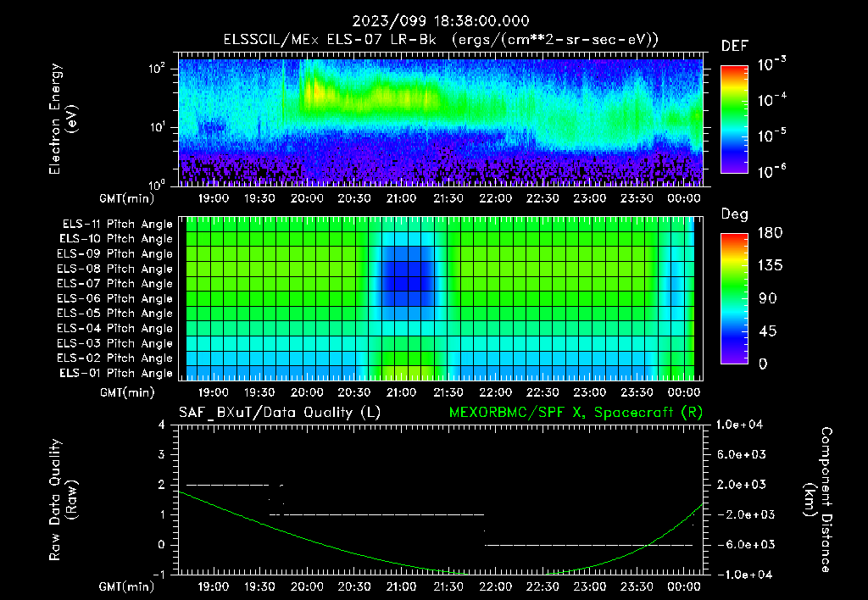The height and width of the screenshot is (600, 868).
Task: Click the GMT(min) label beneath the data quality plot
Action: [x=127, y=586]
